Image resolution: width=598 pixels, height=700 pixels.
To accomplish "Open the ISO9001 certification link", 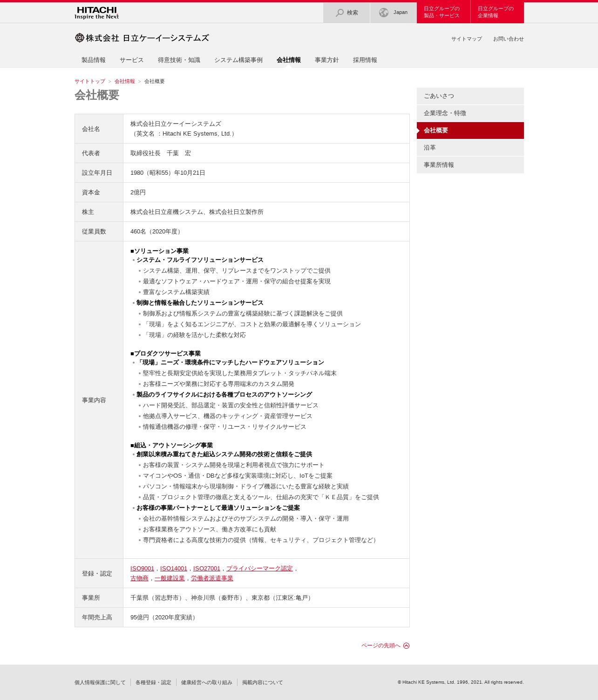I will 142,569.
